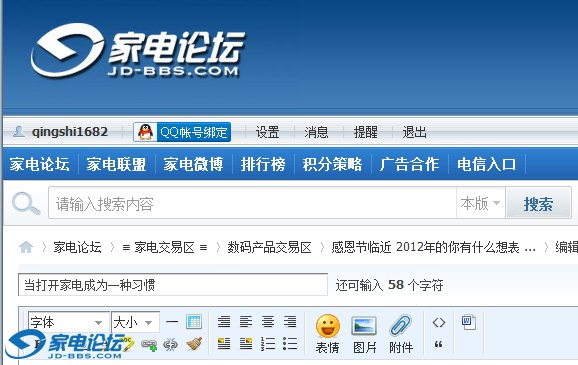Expand the 本版 search scope dropdown
The image size is (578, 365).
click(480, 203)
